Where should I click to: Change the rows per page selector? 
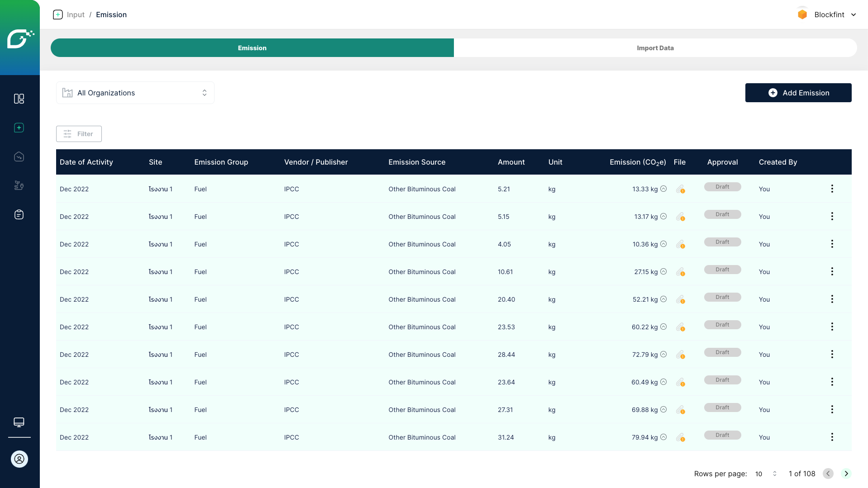tap(766, 474)
